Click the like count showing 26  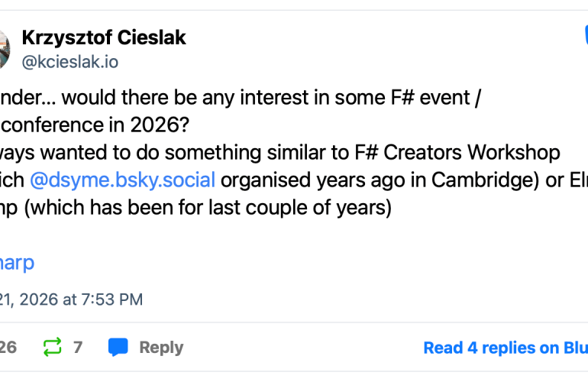(8, 348)
